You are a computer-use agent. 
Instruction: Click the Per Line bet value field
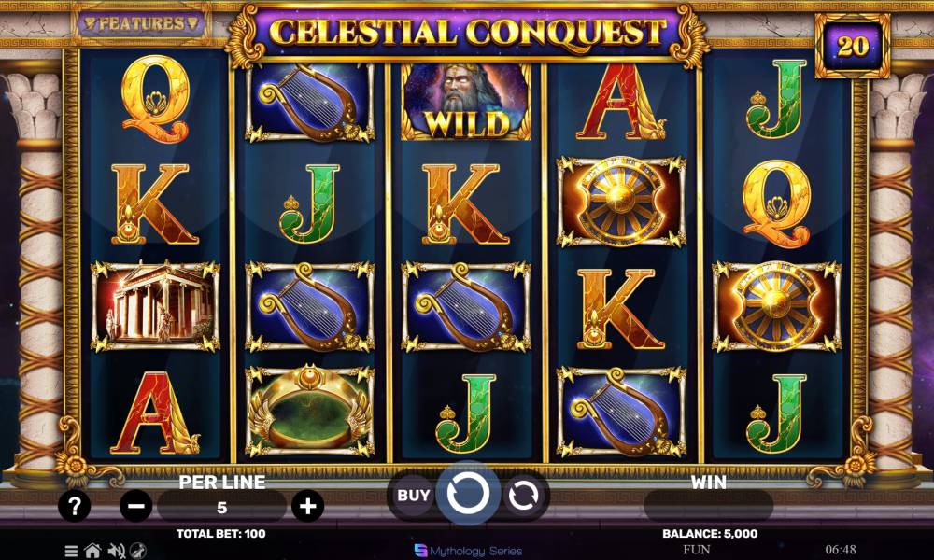point(221,507)
